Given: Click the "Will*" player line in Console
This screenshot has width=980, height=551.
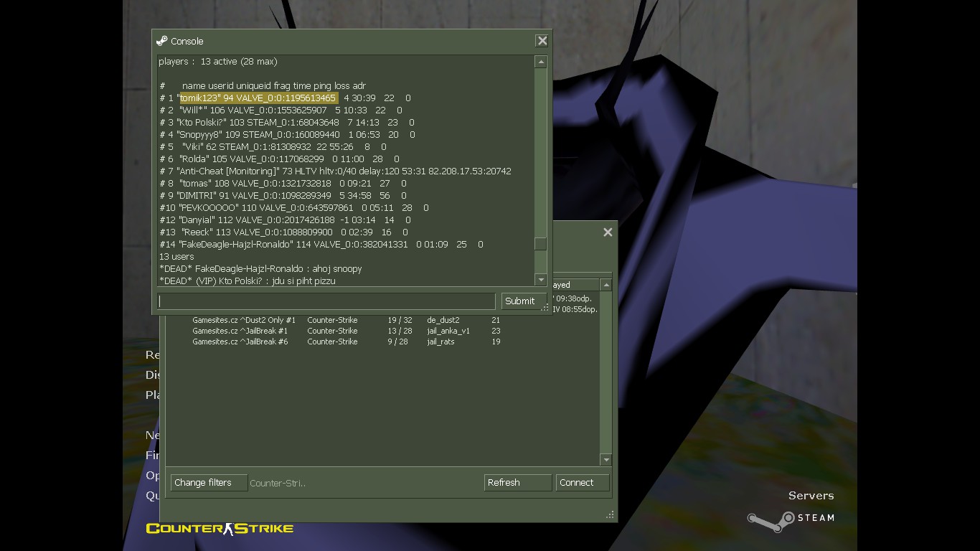Looking at the screenshot, I should click(x=281, y=110).
